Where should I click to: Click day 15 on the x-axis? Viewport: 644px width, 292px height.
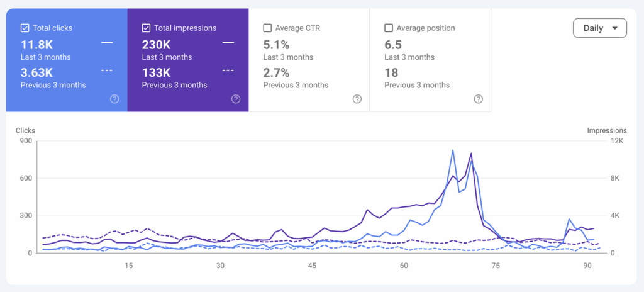(x=128, y=266)
